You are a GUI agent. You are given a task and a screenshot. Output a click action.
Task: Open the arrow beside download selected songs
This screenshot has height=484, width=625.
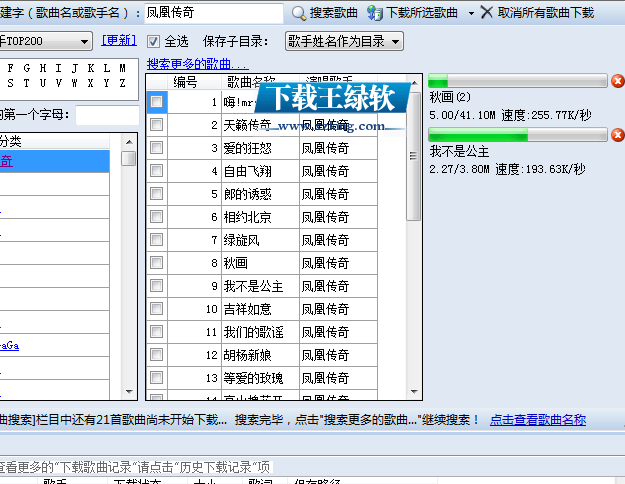pos(471,14)
